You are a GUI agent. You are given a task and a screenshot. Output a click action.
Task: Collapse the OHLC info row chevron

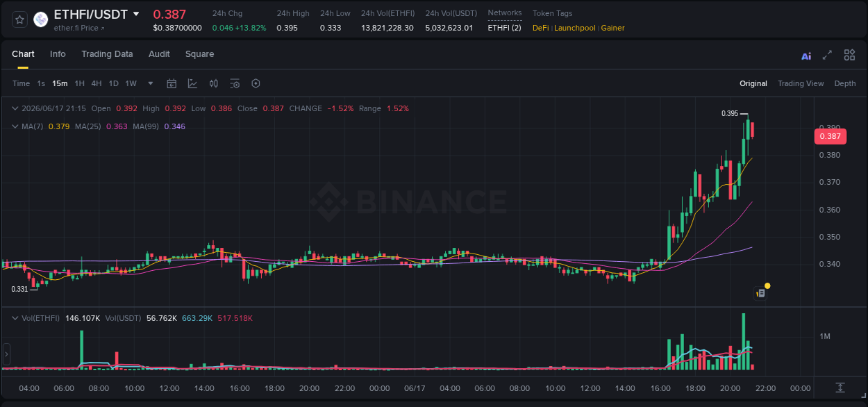15,108
